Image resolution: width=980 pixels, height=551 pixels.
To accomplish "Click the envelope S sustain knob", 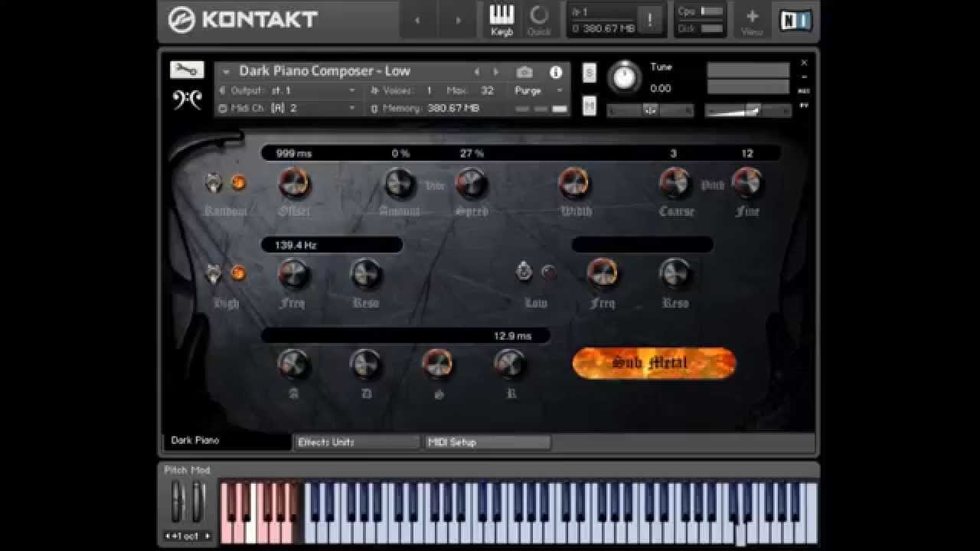I will [437, 364].
